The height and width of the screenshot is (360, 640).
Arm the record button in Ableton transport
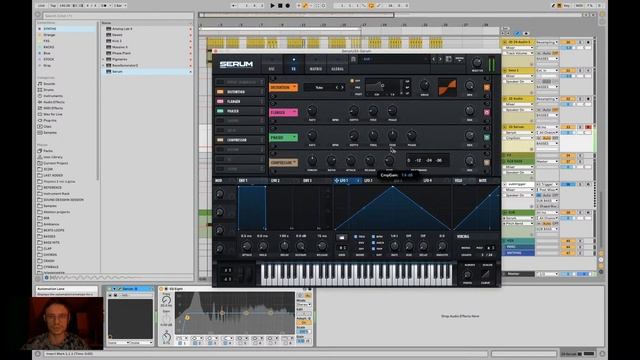pyautogui.click(x=288, y=6)
